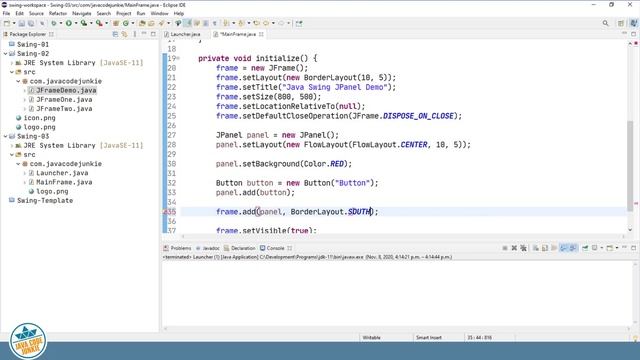Open the Open Console dropdown arrow

point(617,248)
